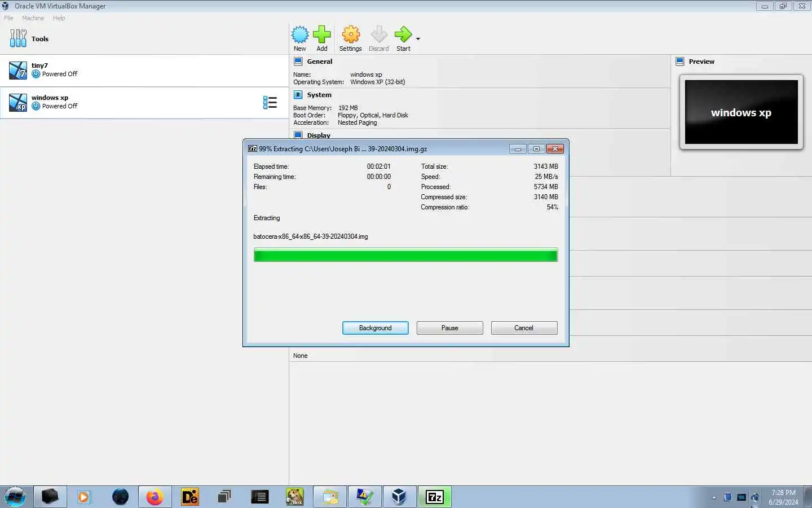This screenshot has height=508, width=812.
Task: Click the green extraction progress bar
Action: 405,255
